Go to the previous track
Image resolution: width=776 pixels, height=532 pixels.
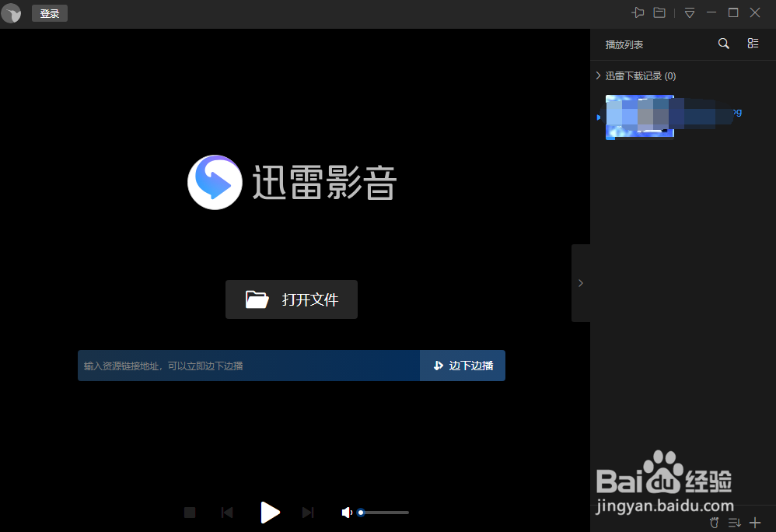(227, 513)
